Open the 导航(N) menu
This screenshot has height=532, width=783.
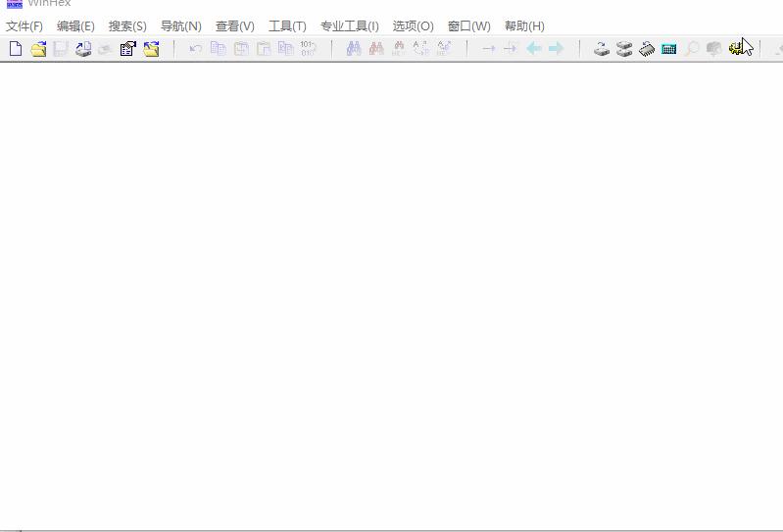click(180, 26)
